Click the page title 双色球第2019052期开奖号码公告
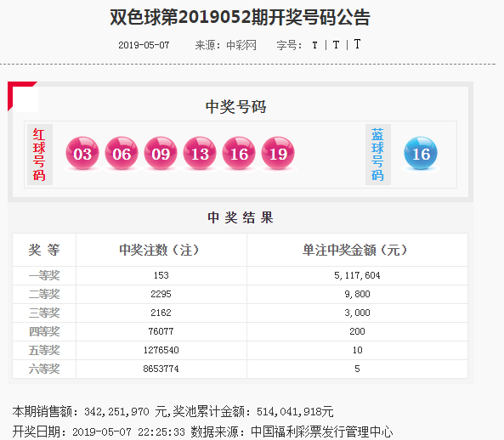Image resolution: width=504 pixels, height=440 pixels. click(241, 17)
